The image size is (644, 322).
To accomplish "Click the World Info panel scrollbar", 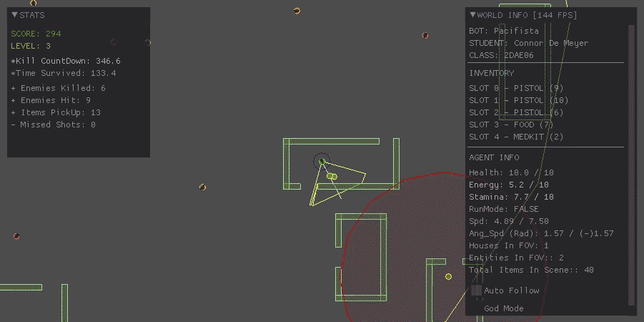I will tap(631, 165).
